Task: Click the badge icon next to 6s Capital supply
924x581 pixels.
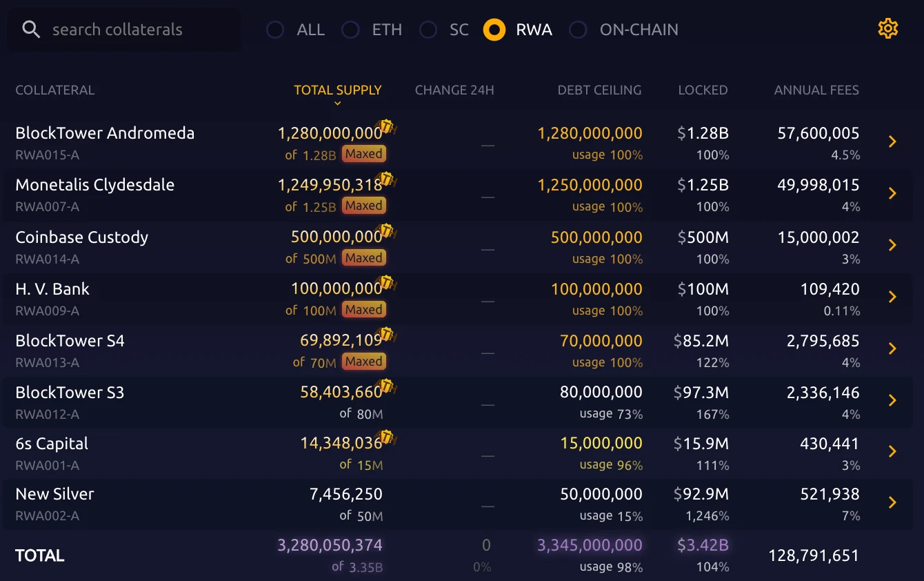Action: click(388, 437)
